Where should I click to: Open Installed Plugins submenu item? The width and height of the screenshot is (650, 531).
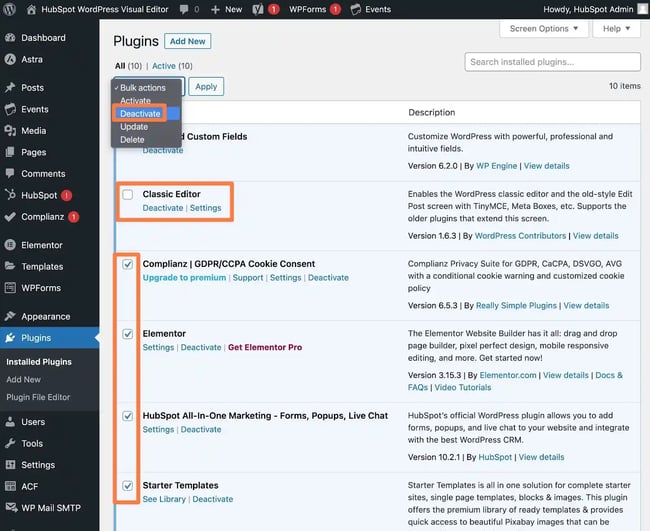39,362
